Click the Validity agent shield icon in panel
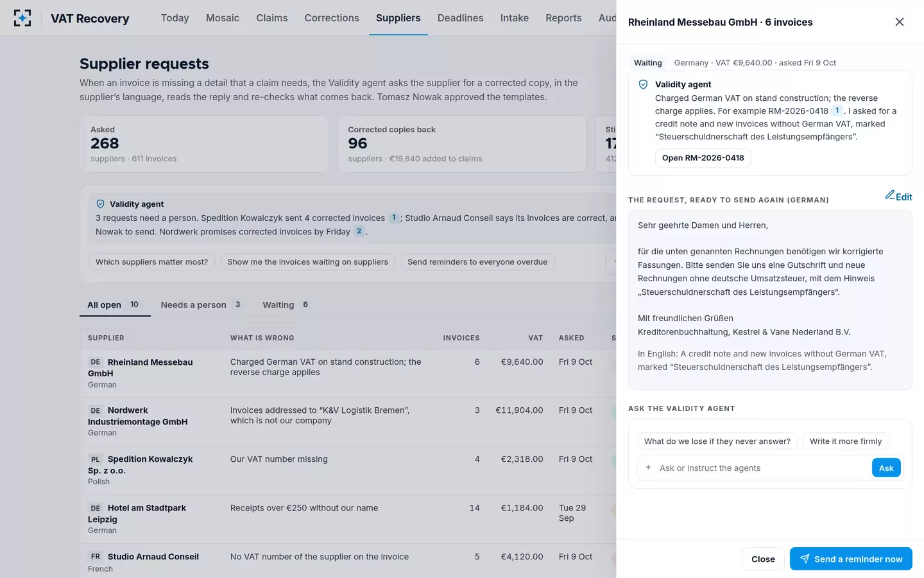The image size is (924, 578). tap(643, 84)
